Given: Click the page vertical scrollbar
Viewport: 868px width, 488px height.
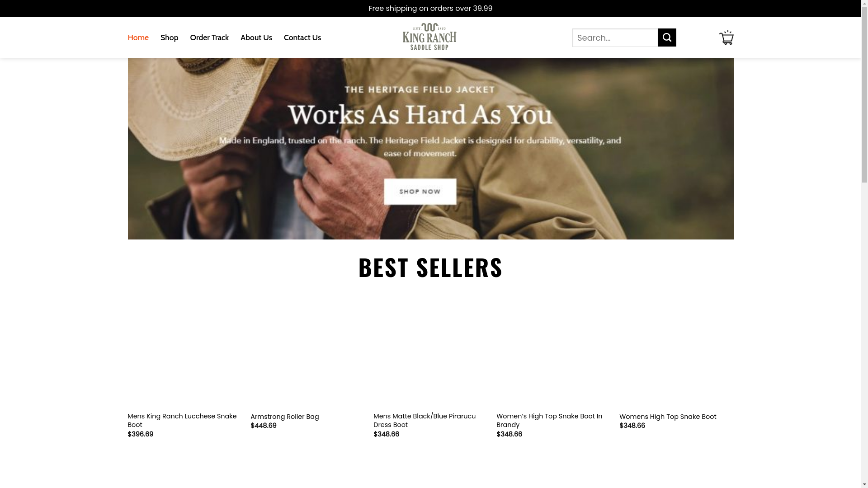Looking at the screenshot, I should click(x=864, y=244).
